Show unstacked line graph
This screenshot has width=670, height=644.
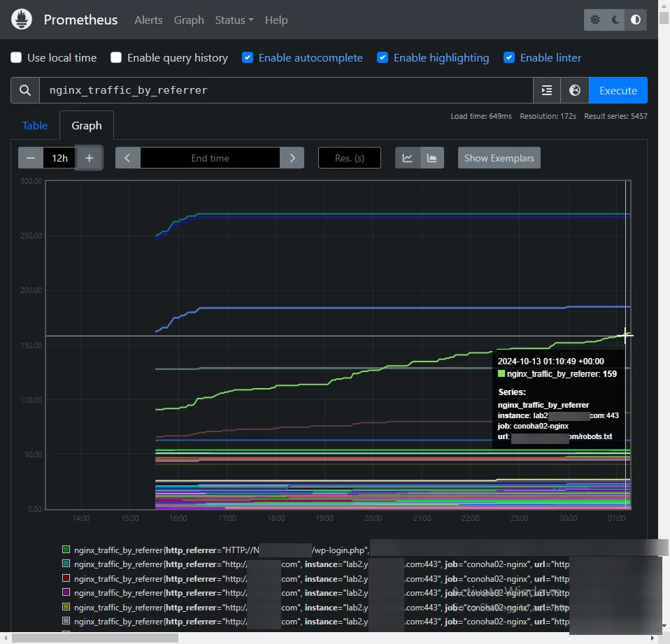[x=407, y=158]
